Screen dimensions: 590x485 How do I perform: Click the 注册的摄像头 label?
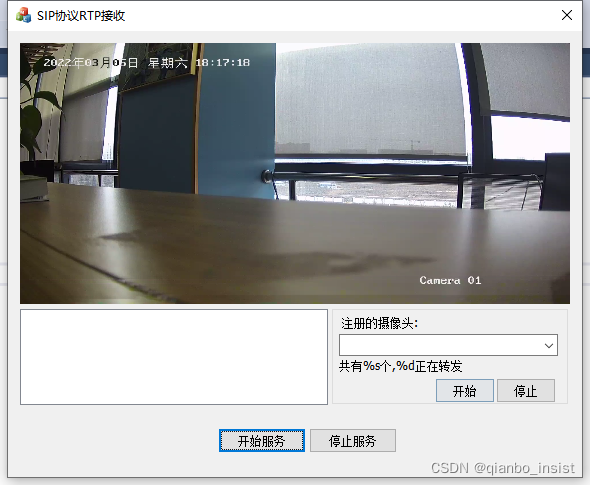[379, 323]
